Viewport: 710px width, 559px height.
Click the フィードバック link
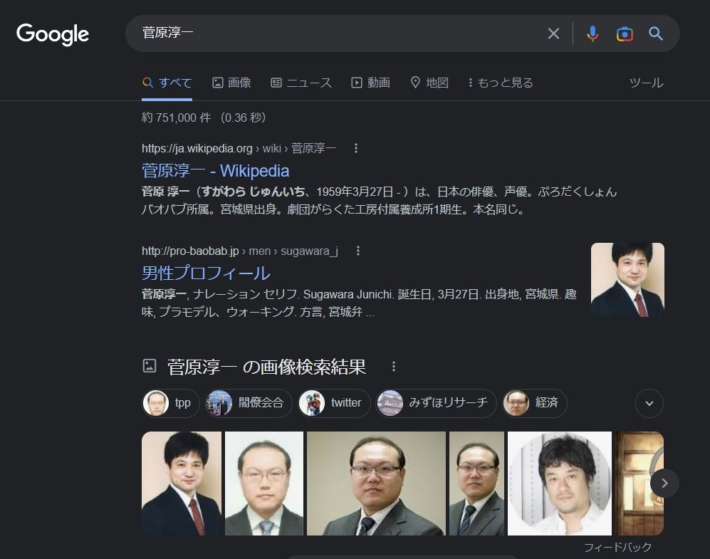pyautogui.click(x=618, y=547)
